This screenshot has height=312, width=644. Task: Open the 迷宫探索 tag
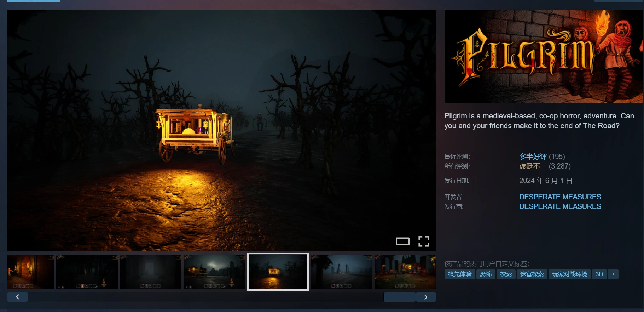tap(532, 274)
